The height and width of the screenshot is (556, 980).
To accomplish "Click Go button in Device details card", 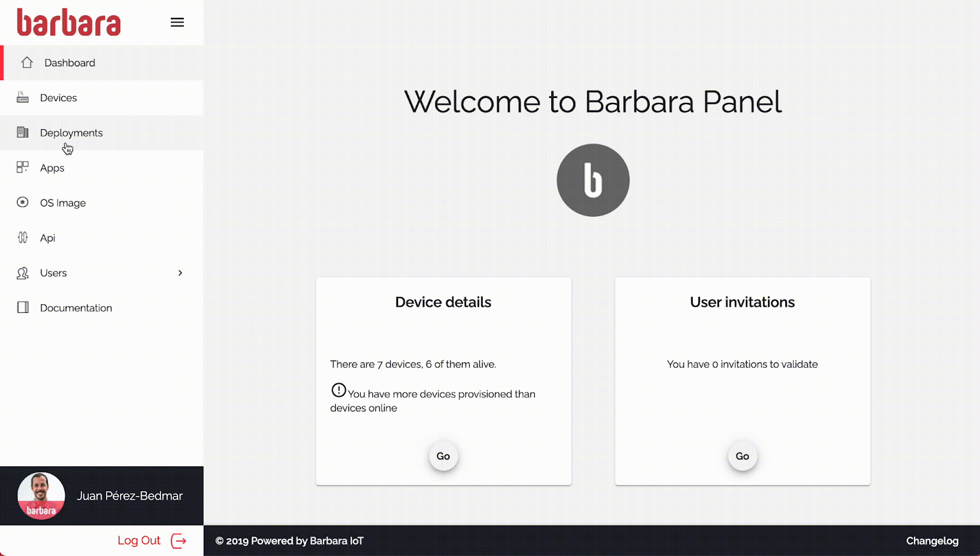I will coord(443,456).
